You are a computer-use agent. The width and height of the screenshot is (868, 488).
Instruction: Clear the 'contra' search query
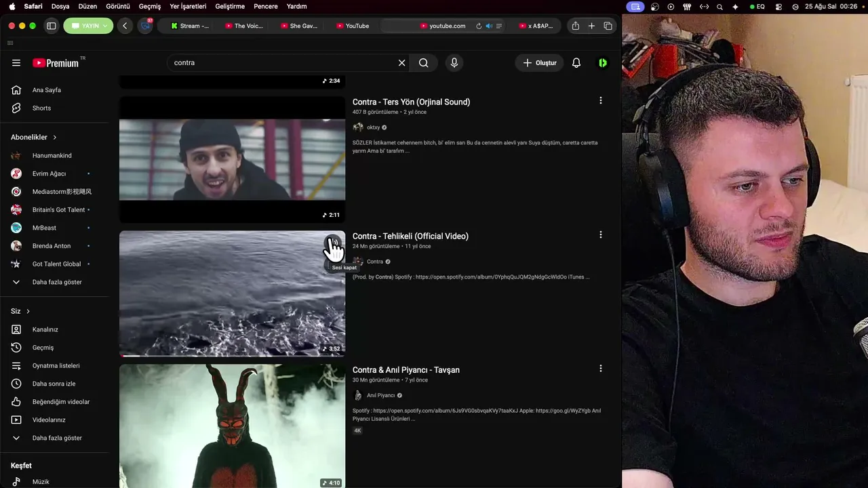click(x=401, y=63)
